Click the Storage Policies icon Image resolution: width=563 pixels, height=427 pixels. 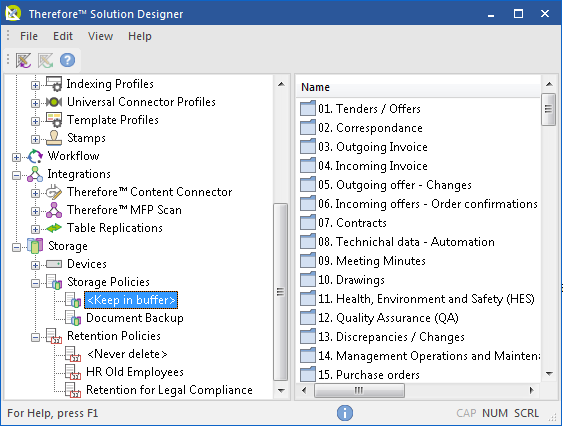pos(54,282)
